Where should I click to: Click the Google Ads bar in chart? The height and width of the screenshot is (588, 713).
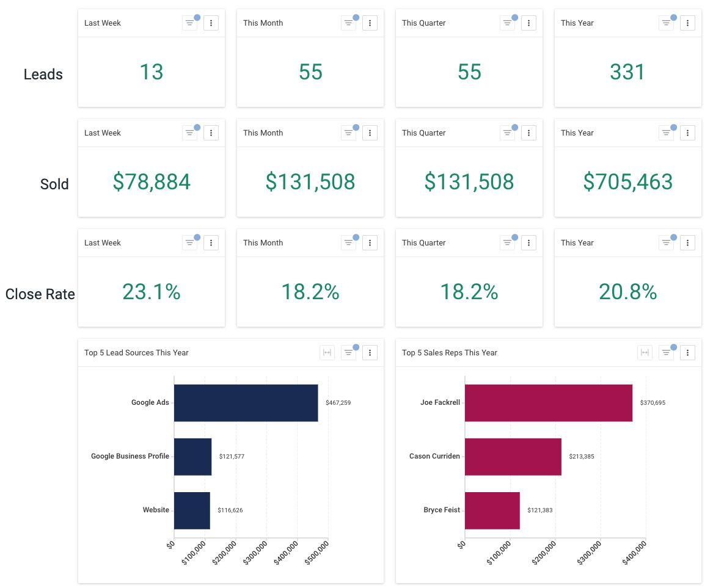[246, 403]
